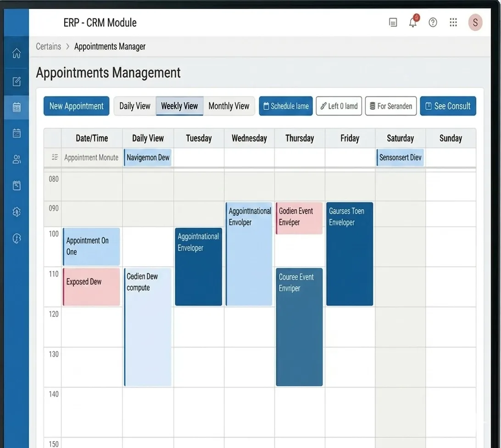Switch to Daily View tab
Image resolution: width=501 pixels, height=448 pixels.
[134, 106]
